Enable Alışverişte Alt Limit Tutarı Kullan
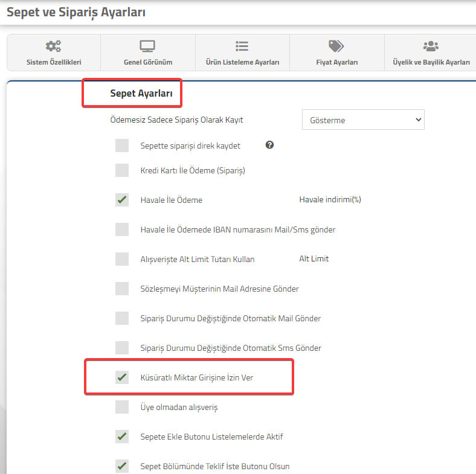Image resolution: width=476 pixels, height=474 pixels. [x=122, y=259]
